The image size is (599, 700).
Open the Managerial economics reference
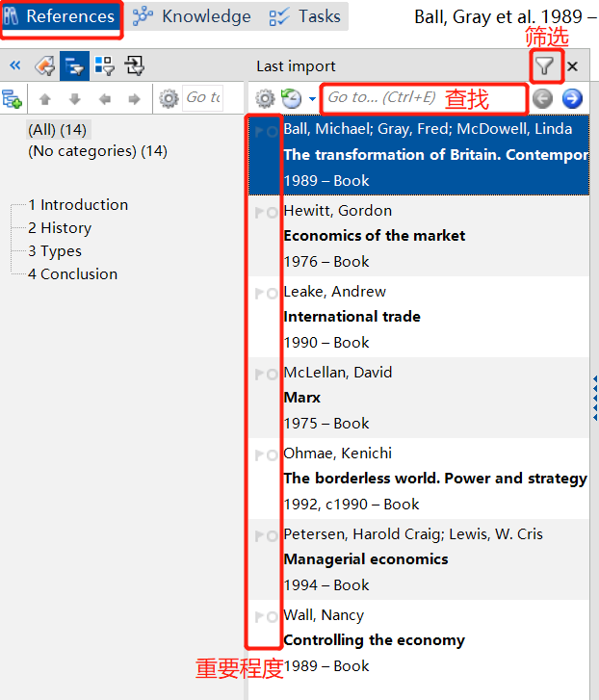365,559
